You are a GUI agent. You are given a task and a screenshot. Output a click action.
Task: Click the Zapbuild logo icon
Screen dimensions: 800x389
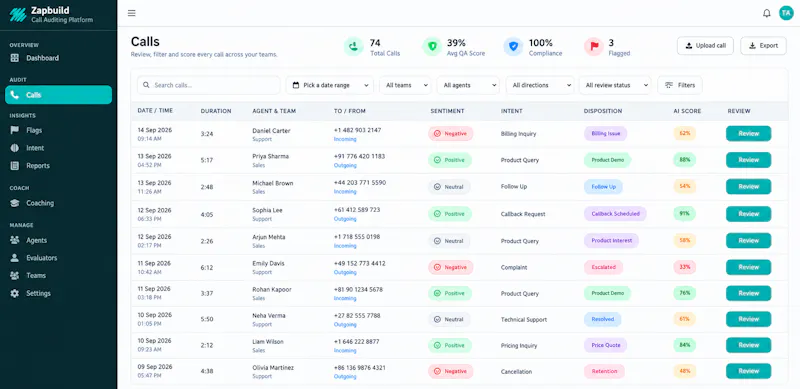18,15
